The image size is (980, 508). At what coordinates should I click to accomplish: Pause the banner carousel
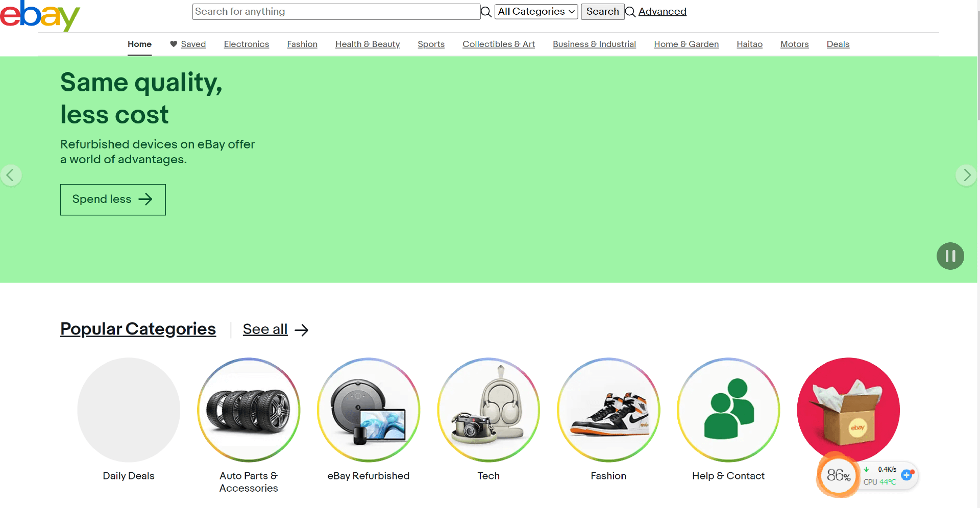950,256
